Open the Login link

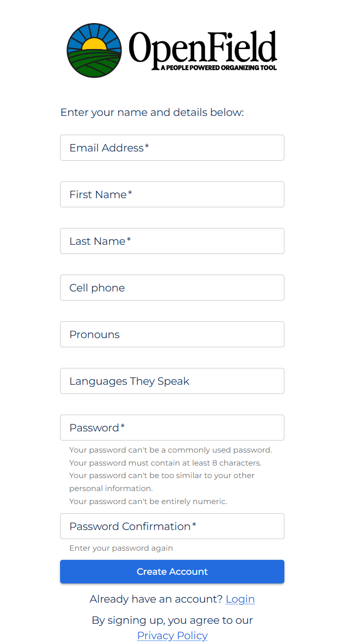240,599
